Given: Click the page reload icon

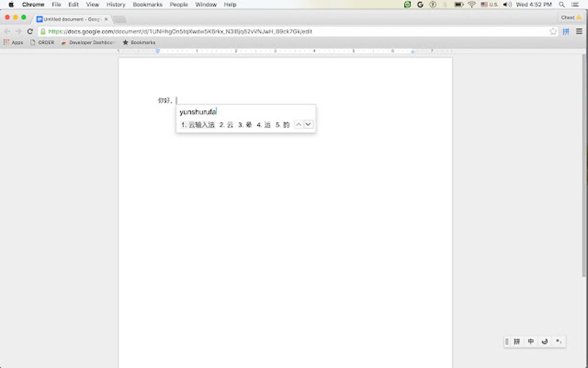Looking at the screenshot, I should [x=30, y=32].
